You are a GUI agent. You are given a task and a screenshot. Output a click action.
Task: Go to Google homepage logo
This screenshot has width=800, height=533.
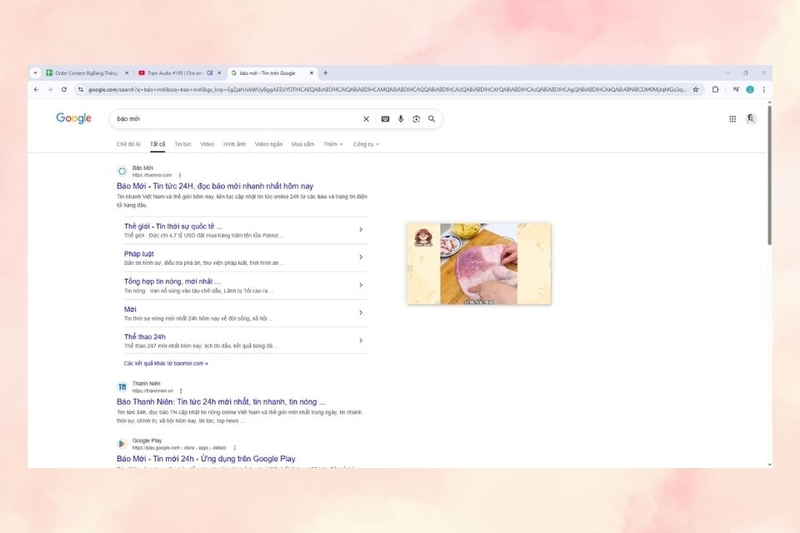pyautogui.click(x=73, y=118)
